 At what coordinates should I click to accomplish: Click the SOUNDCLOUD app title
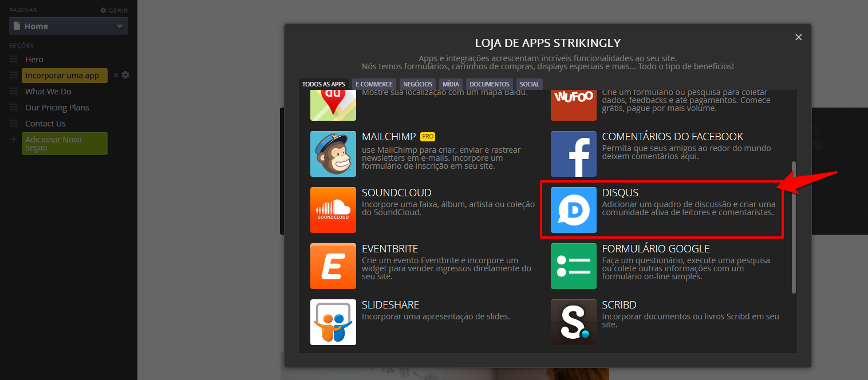pos(397,193)
